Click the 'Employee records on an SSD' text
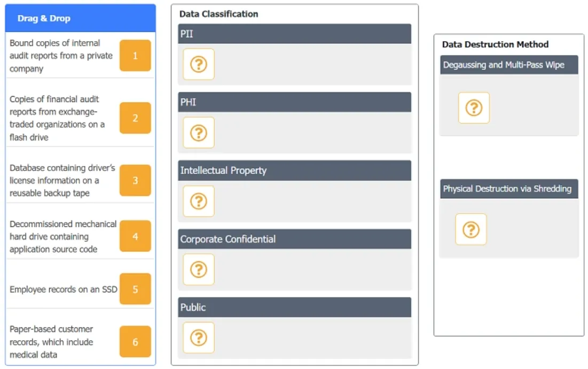The image size is (588, 369). click(64, 289)
